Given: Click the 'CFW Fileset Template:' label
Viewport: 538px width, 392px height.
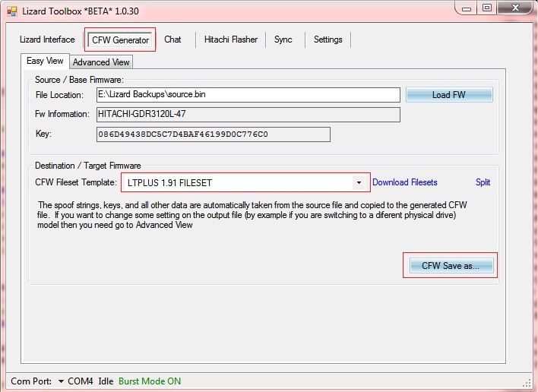Looking at the screenshot, I should coord(76,182).
